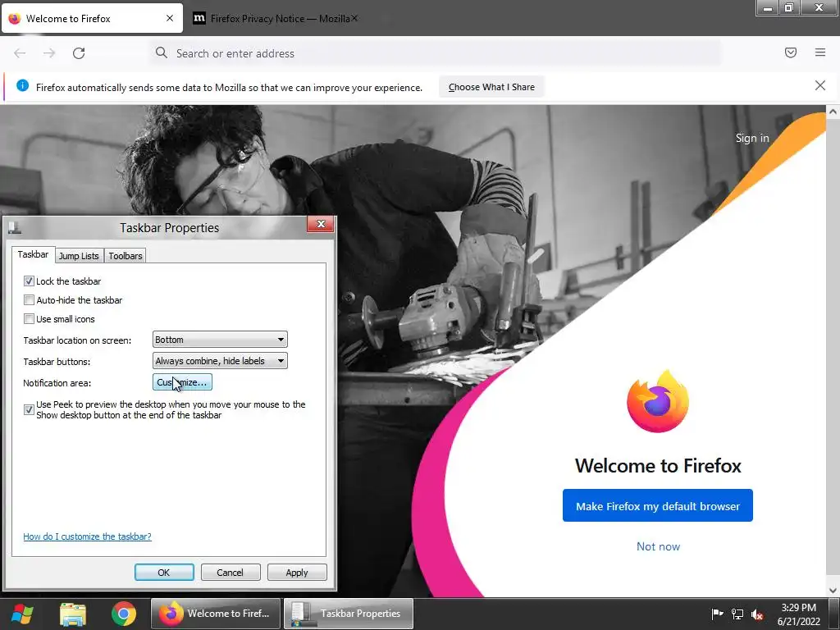Click the network tray icon
This screenshot has width=840, height=630.
pos(737,614)
